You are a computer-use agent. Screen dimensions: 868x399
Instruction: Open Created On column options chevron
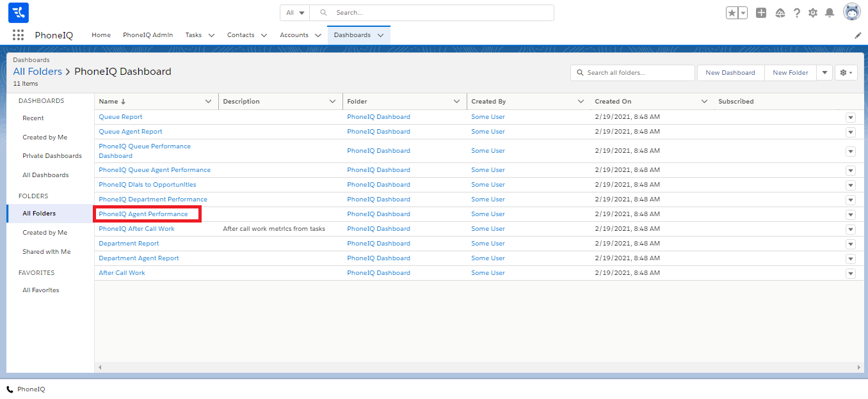click(704, 102)
